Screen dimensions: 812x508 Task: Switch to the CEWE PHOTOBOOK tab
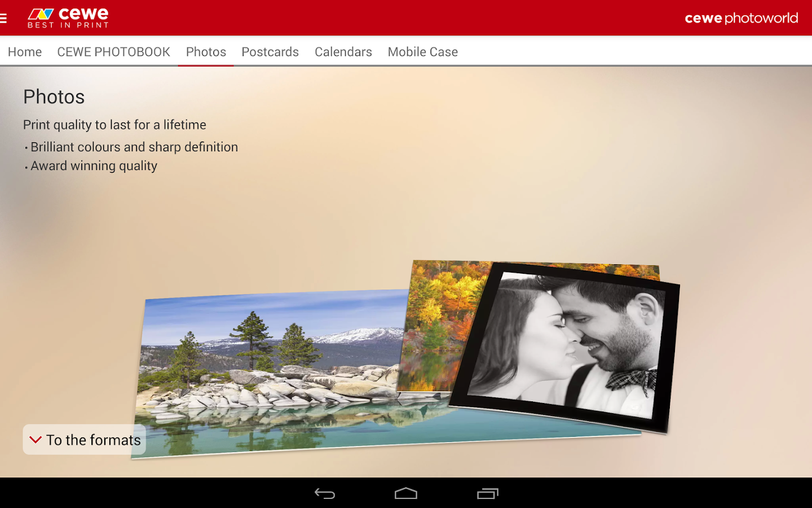coord(113,51)
